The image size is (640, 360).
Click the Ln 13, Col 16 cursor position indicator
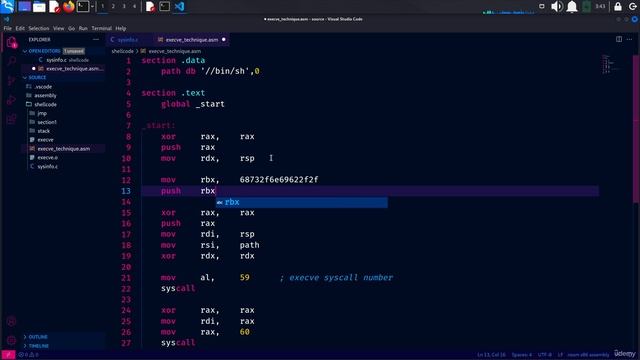(491, 355)
